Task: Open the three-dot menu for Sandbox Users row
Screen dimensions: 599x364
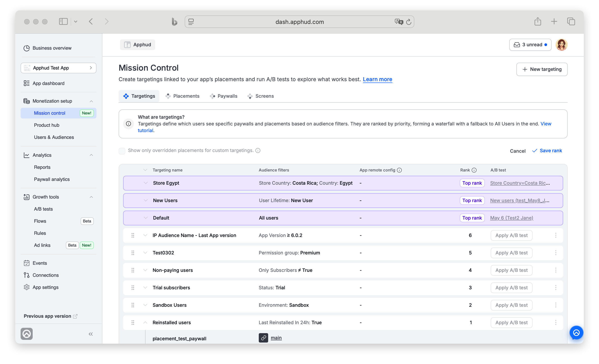Action: [556, 305]
